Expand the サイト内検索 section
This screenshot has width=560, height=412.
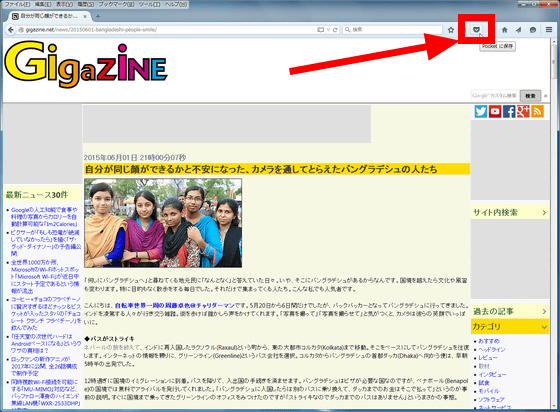510,212
